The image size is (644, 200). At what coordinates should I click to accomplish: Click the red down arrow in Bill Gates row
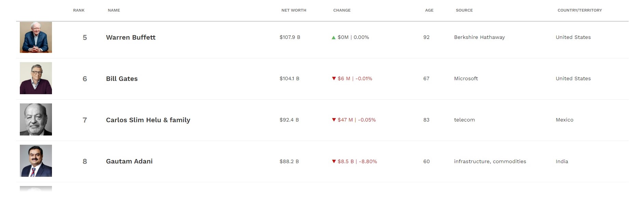pos(334,78)
